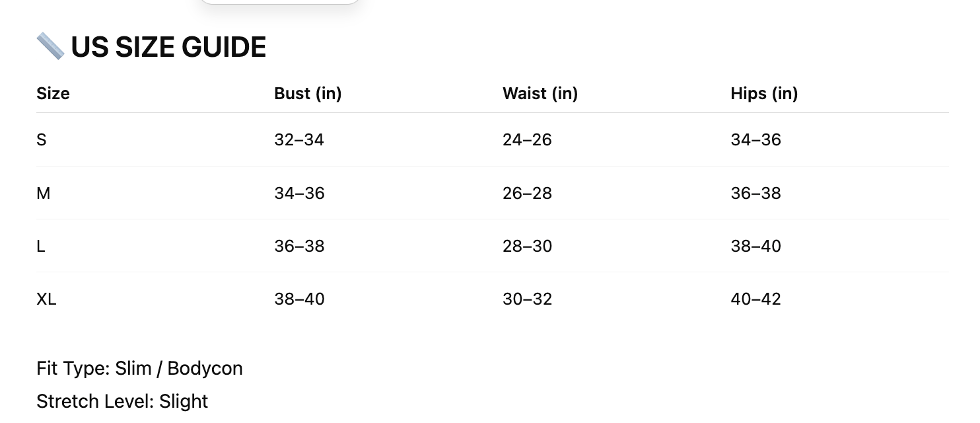Image resolution: width=980 pixels, height=423 pixels.
Task: Click the hips value 38–40
Action: coord(755,247)
